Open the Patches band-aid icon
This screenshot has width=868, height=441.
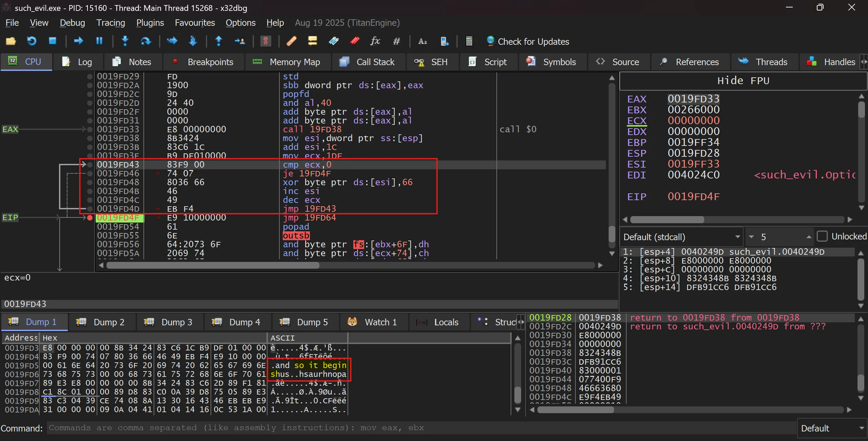click(291, 41)
